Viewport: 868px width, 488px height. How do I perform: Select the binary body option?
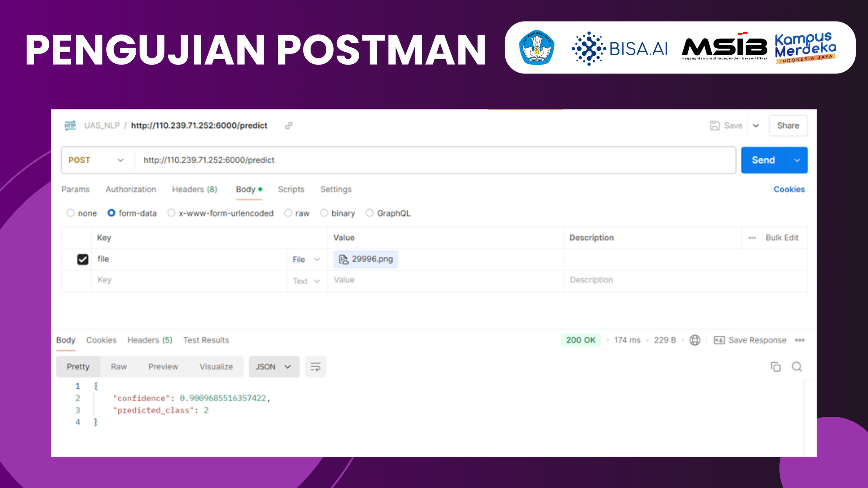[x=324, y=213]
